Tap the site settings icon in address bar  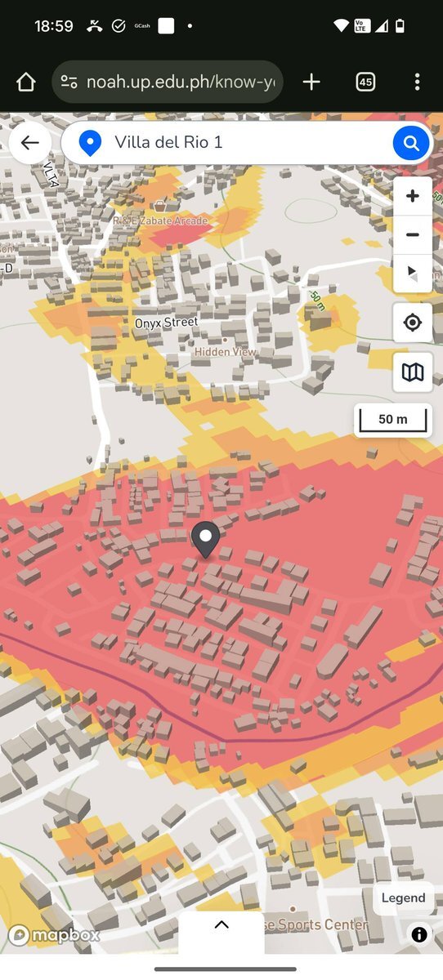click(x=69, y=82)
